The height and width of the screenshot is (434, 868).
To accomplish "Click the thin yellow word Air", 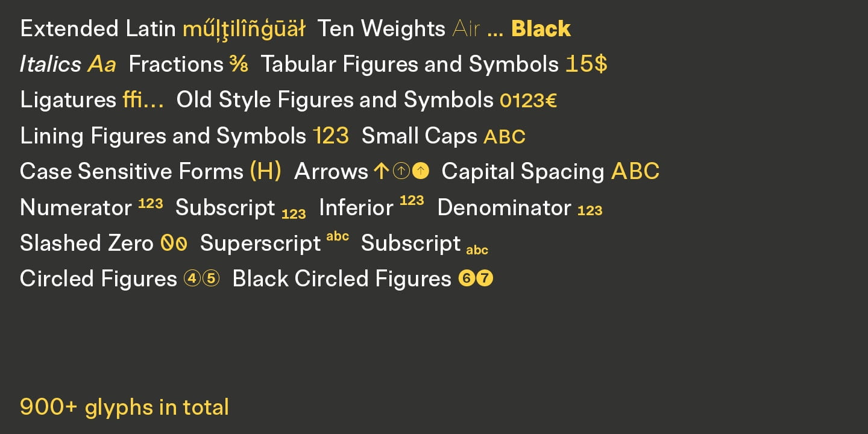I will (466, 29).
